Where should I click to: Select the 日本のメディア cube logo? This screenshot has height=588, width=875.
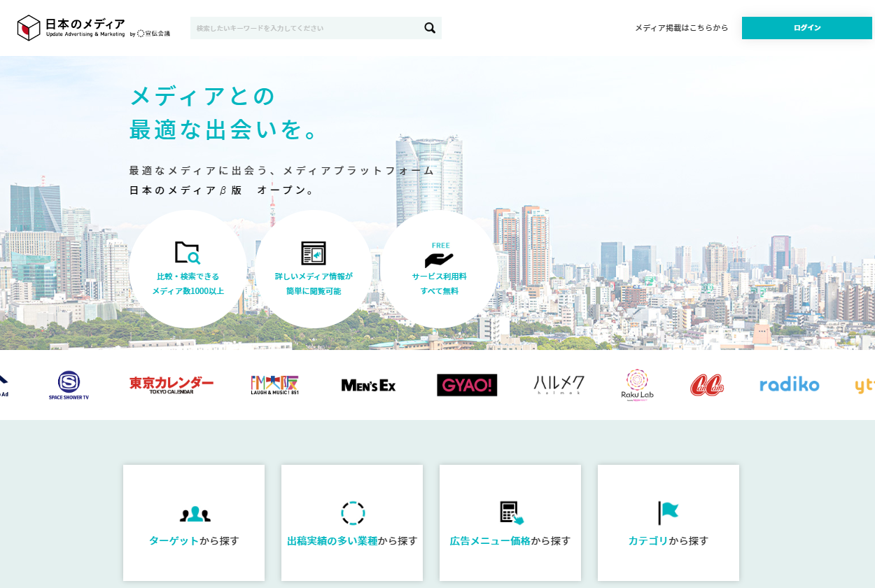[29, 27]
